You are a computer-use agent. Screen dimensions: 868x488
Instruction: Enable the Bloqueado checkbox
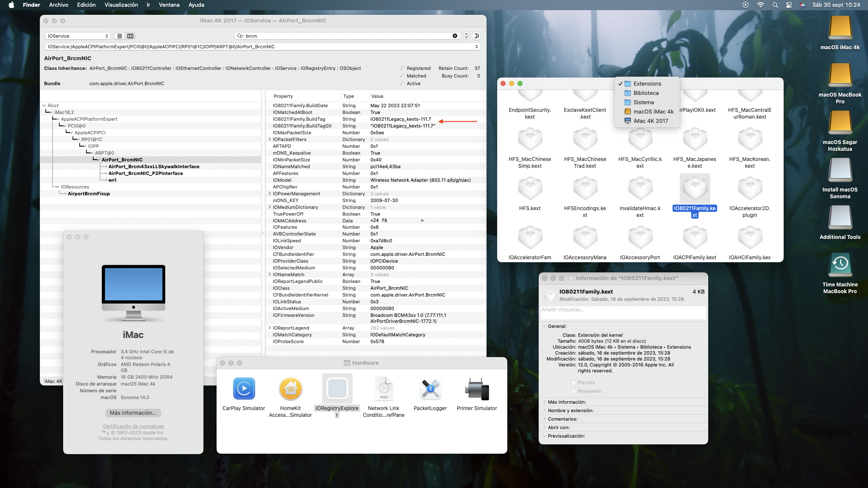click(573, 391)
